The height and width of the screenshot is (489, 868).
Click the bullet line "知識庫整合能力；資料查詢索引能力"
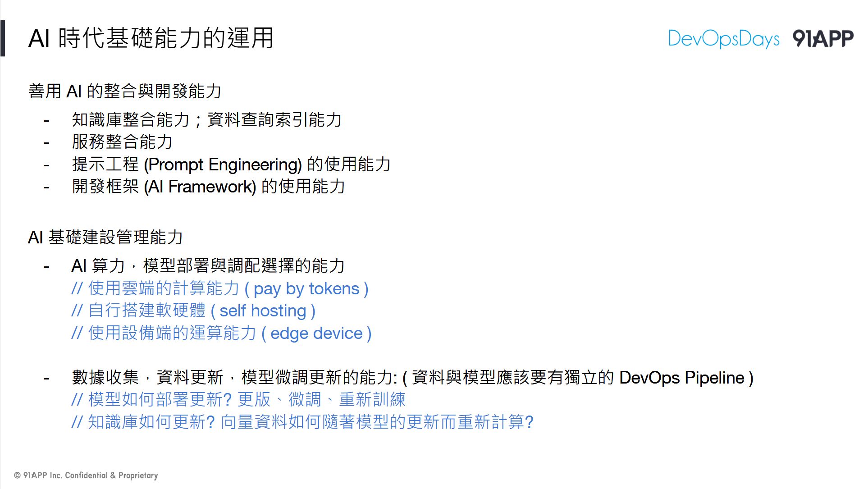206,120
